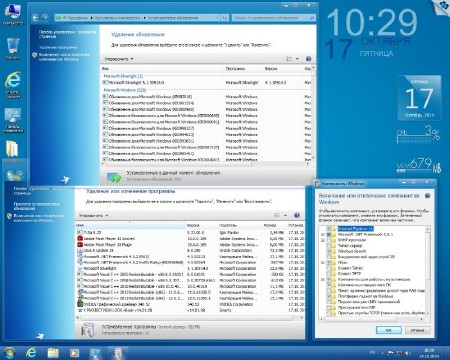
Task: Click the NVIDIA graphics driver icon
Action: point(80,304)
